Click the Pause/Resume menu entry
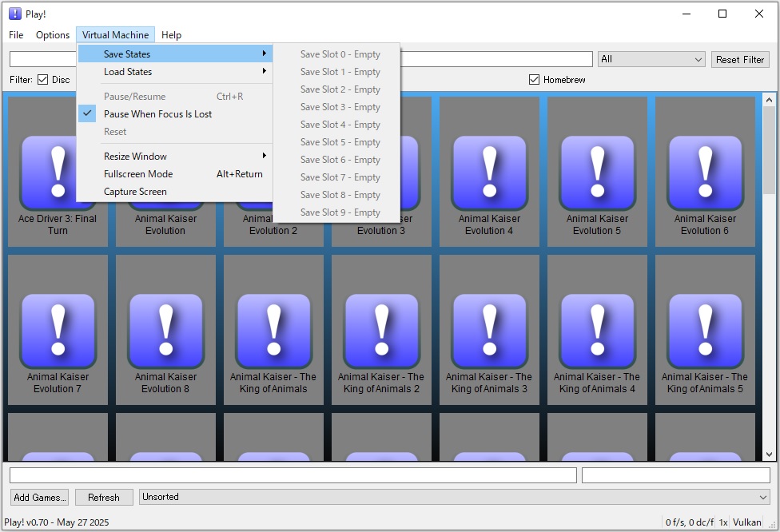Viewport: 780px width, 532px height. (175, 97)
